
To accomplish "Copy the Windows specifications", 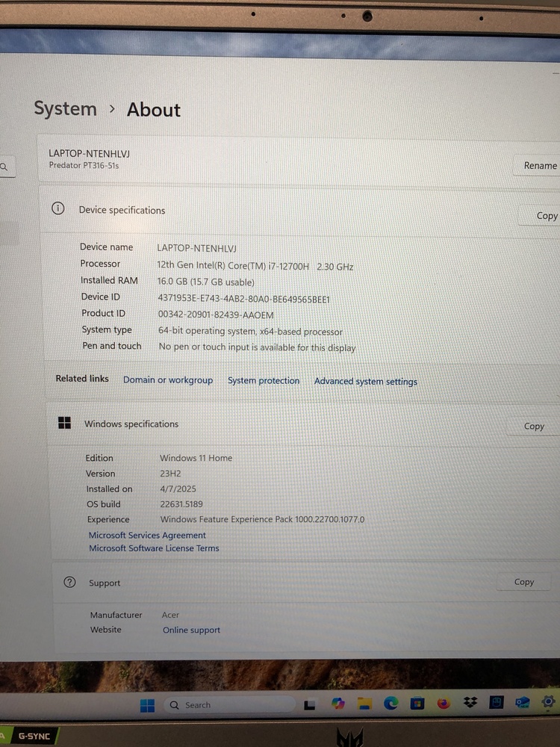I will point(534,427).
